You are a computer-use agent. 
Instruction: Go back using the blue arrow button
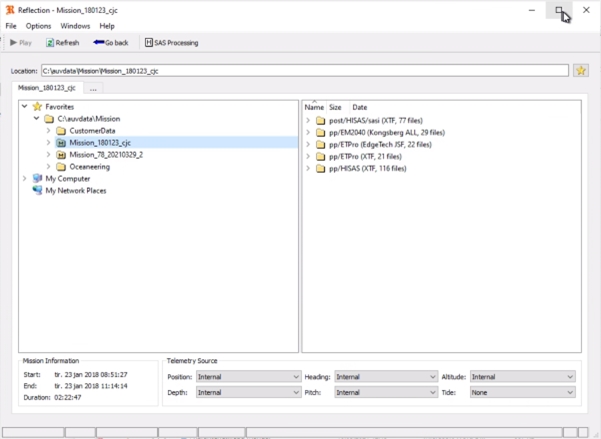tap(111, 43)
